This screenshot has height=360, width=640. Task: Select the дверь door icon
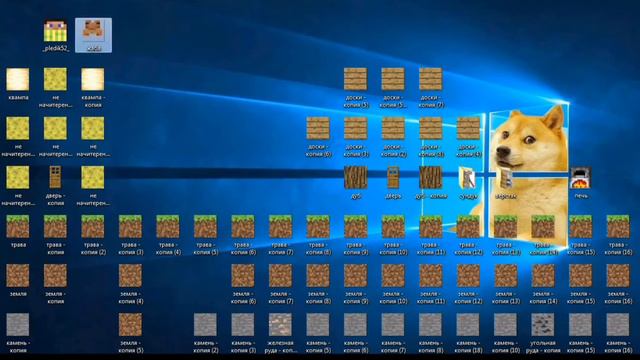click(393, 177)
